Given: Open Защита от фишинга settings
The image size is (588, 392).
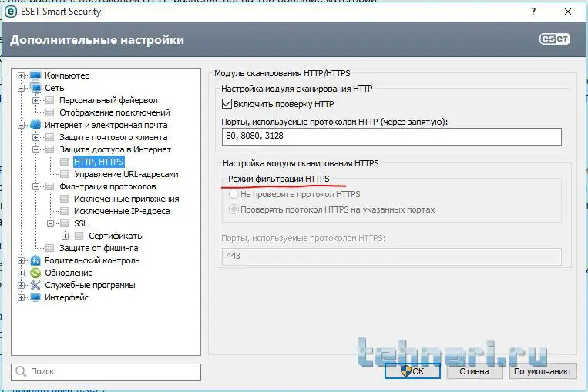Looking at the screenshot, I should pos(99,248).
